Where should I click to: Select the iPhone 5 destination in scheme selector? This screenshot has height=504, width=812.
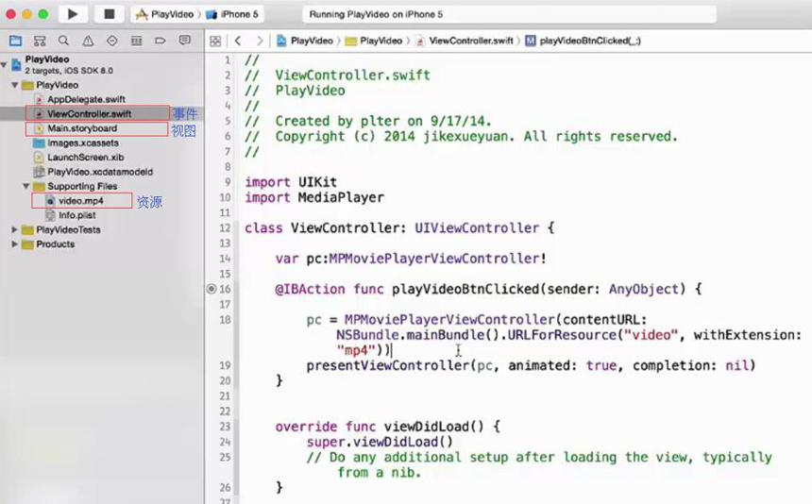tap(232, 14)
